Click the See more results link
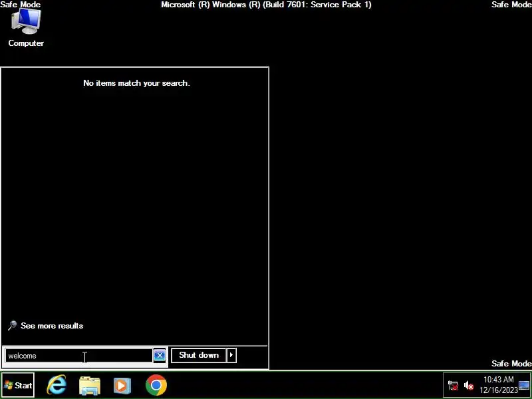532x399 pixels. click(52, 326)
